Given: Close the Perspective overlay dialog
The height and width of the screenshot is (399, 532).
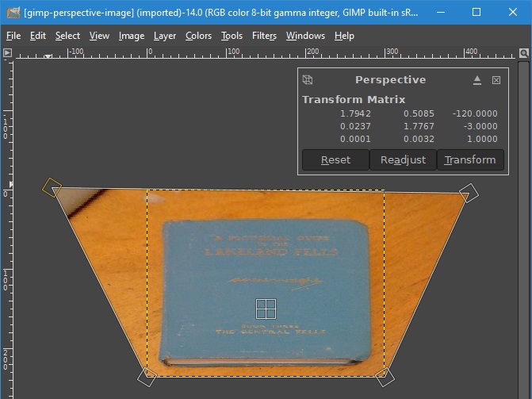Looking at the screenshot, I should [x=496, y=80].
